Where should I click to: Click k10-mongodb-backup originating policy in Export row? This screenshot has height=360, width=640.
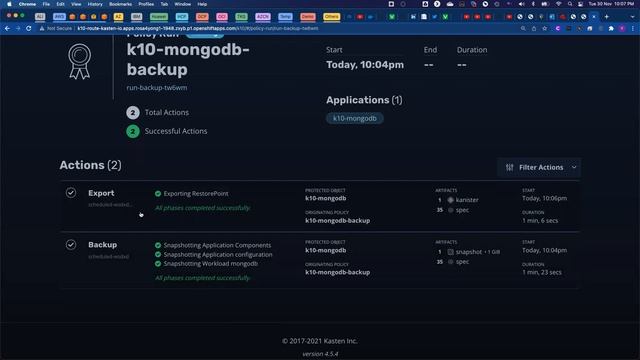(x=338, y=220)
